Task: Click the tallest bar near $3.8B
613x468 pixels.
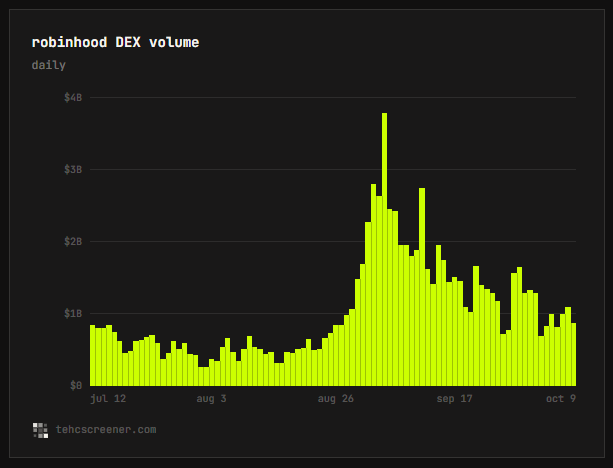Action: [x=384, y=249]
